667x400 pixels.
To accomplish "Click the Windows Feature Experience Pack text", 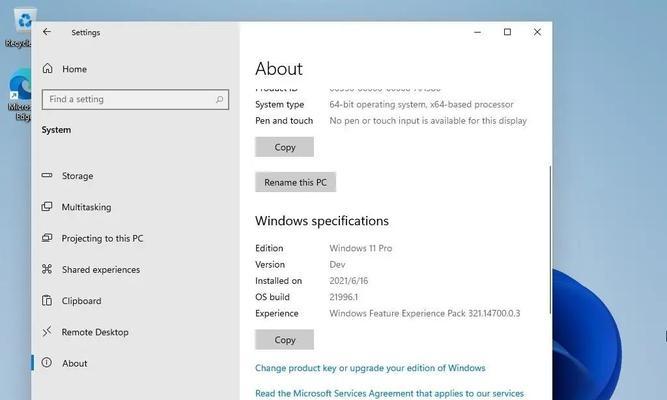I will [425, 314].
